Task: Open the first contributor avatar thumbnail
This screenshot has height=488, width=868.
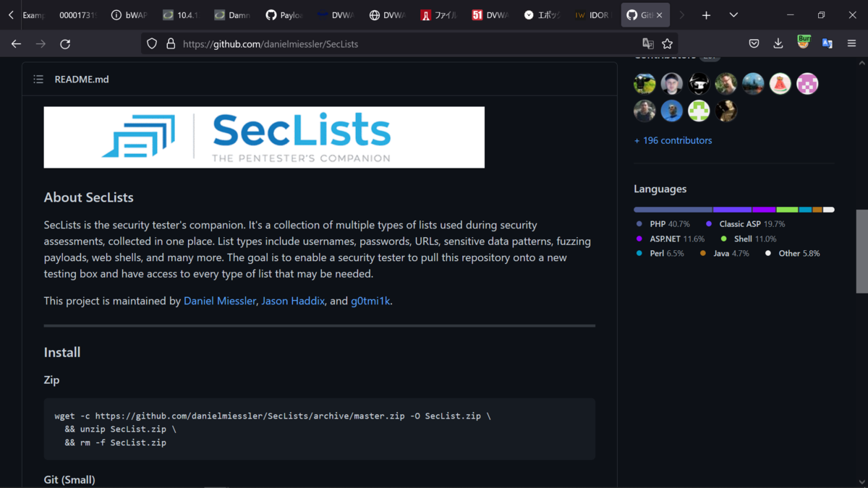Action: point(644,84)
